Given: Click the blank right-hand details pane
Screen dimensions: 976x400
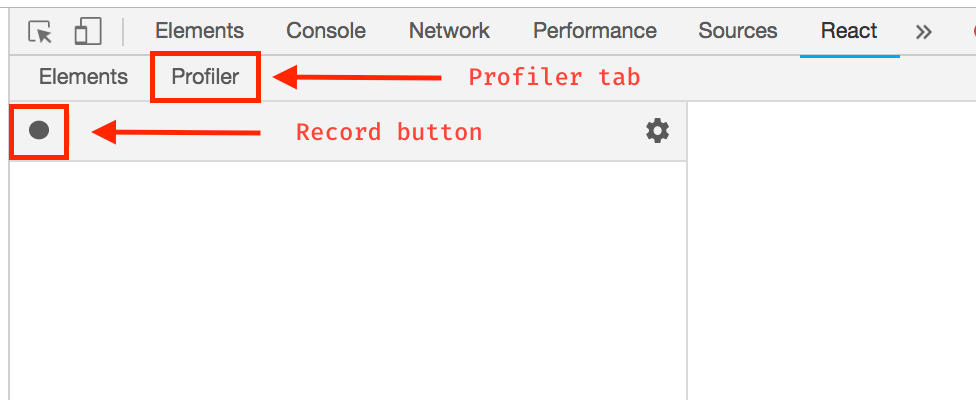Looking at the screenshot, I should pos(832,250).
